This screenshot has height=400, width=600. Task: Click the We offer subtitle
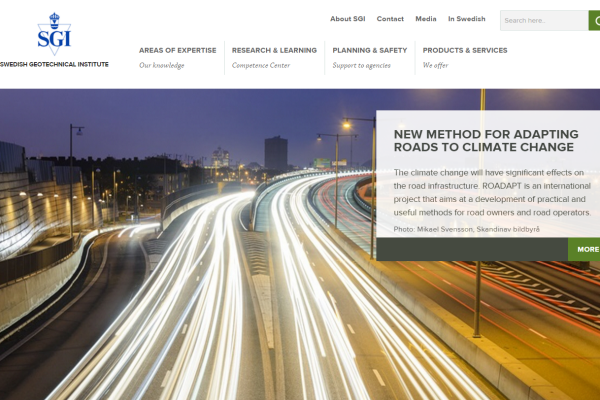[x=437, y=65]
